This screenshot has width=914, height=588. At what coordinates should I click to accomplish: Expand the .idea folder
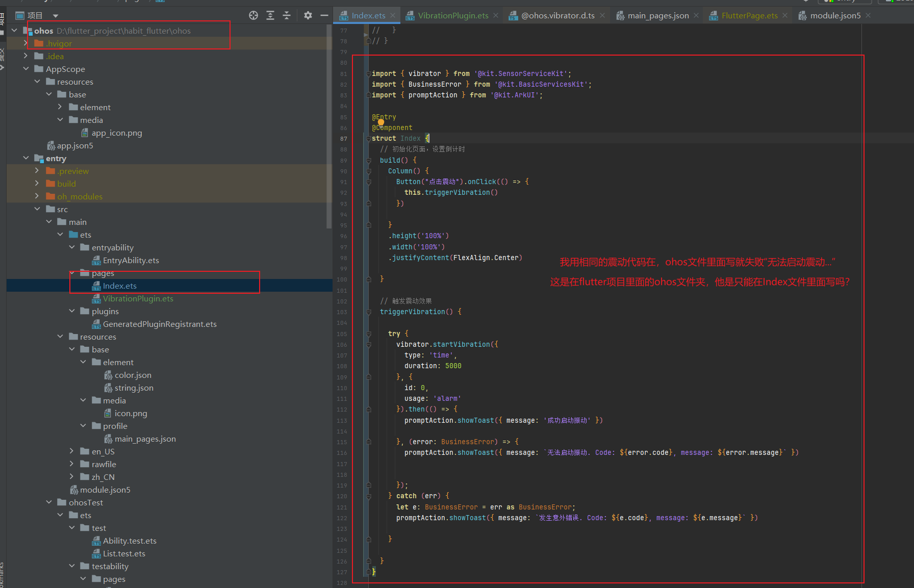(x=26, y=56)
